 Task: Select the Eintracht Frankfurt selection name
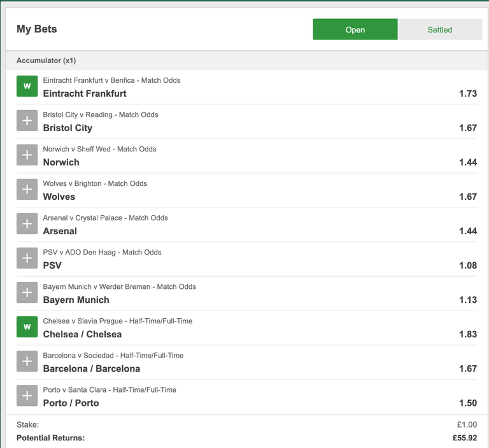coord(85,94)
